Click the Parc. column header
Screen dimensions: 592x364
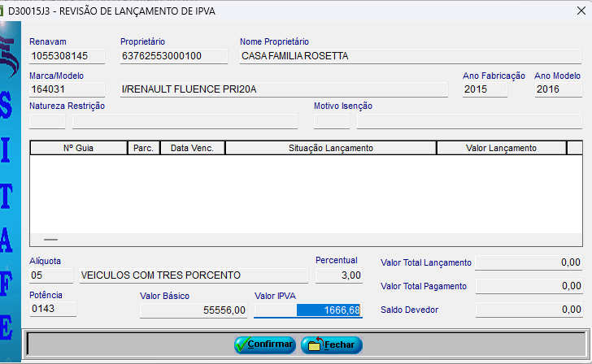pyautogui.click(x=144, y=148)
